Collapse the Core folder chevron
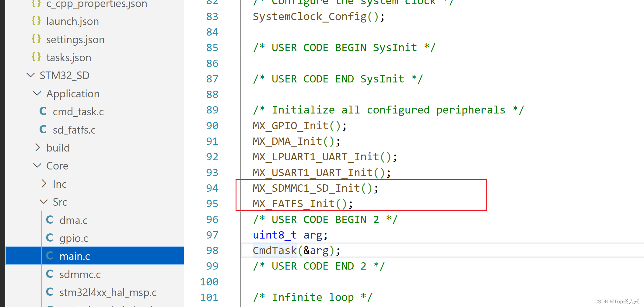 point(37,166)
